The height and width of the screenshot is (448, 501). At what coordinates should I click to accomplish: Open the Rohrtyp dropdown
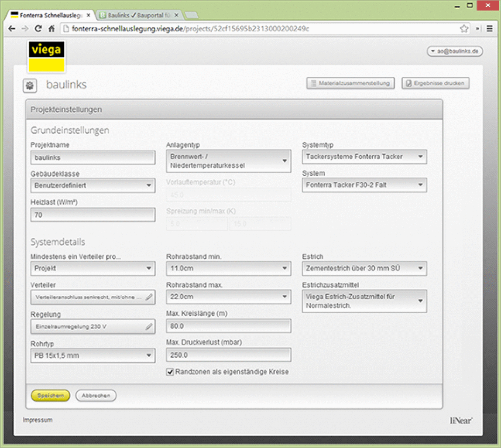click(x=93, y=356)
